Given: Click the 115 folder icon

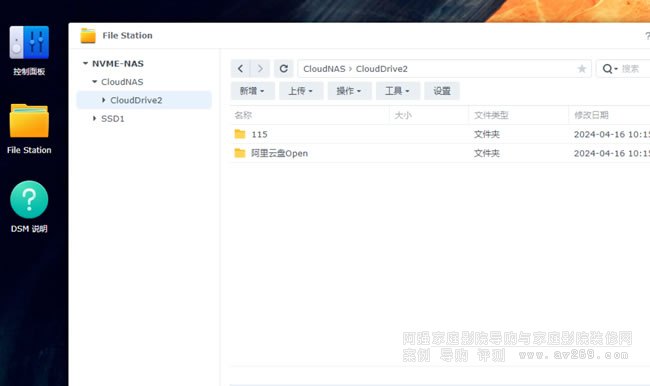Looking at the screenshot, I should tap(240, 134).
